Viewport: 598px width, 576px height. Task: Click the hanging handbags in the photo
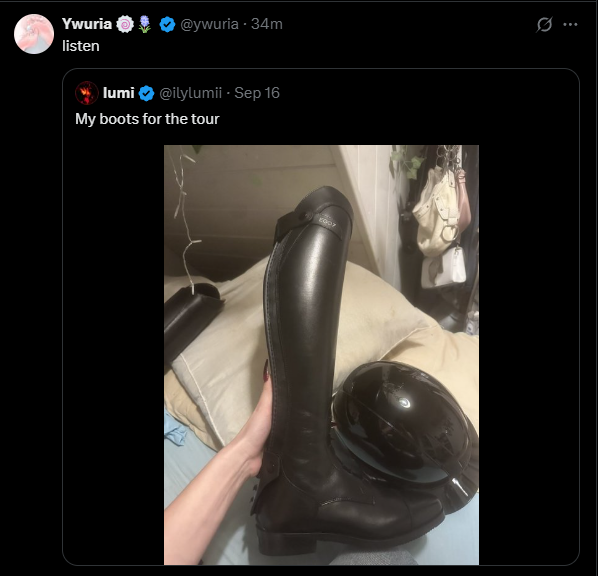442,221
